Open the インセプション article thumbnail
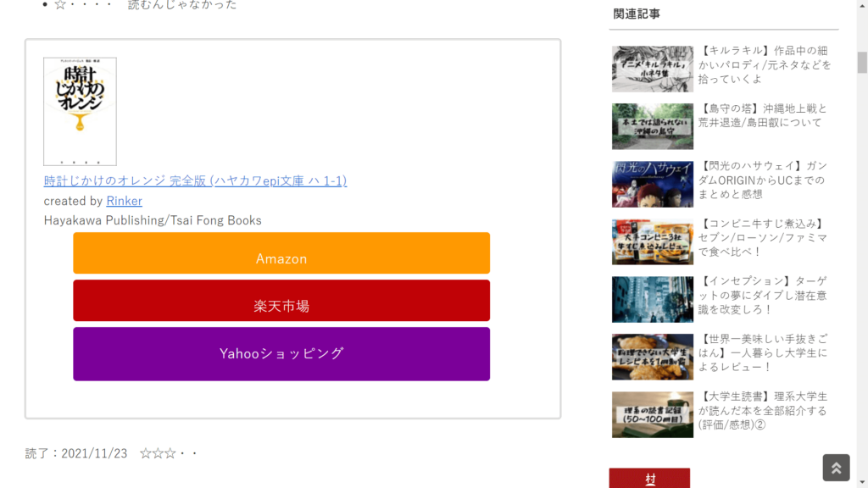The width and height of the screenshot is (868, 488). point(653,299)
